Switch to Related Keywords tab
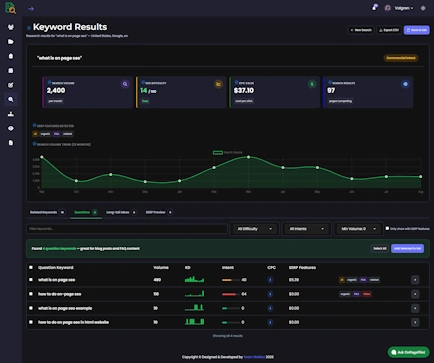 click(47, 212)
